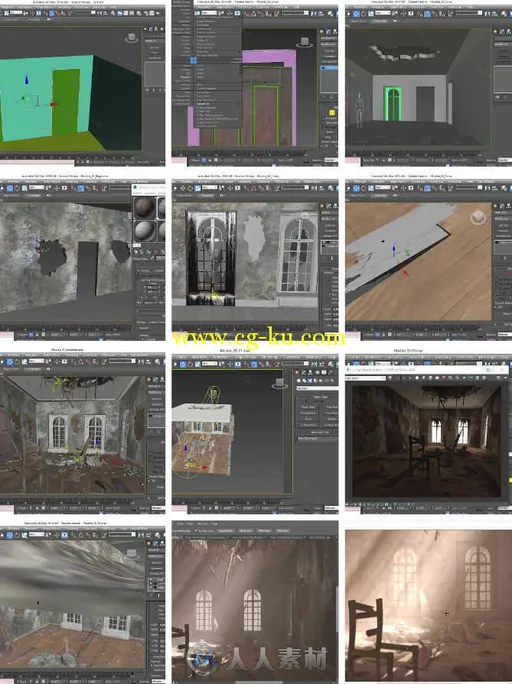Open the Modify tab in sky dome command panel
The height and width of the screenshot is (684, 512).
[157, 543]
